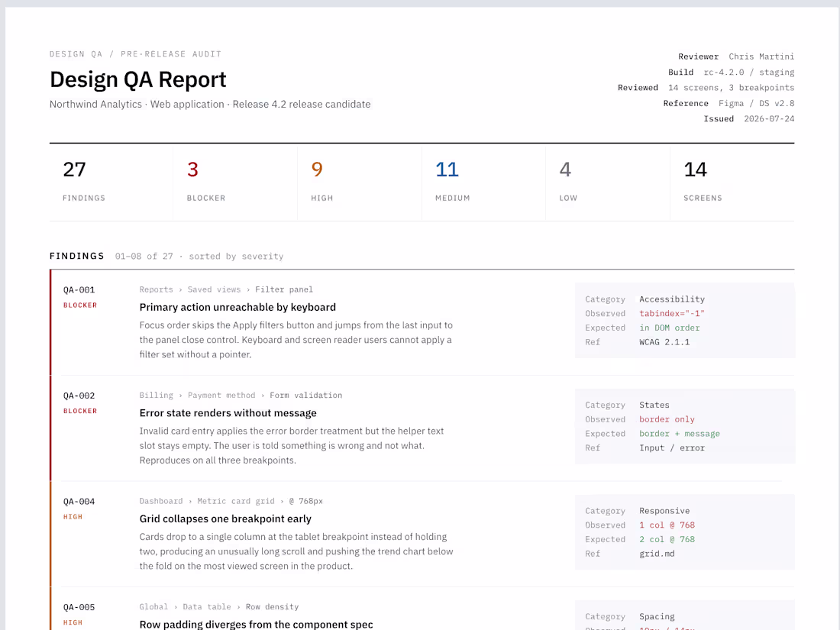
Task: Click the Northwind Analytics subtitle line
Action: [x=210, y=104]
